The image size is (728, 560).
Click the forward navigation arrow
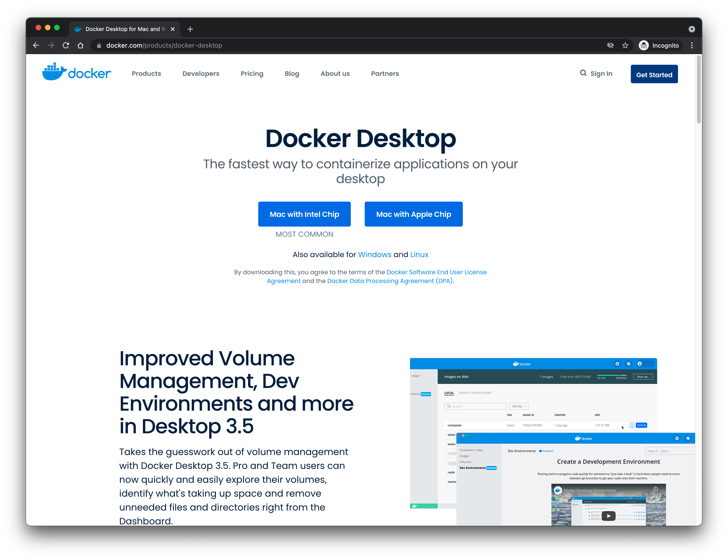51,45
